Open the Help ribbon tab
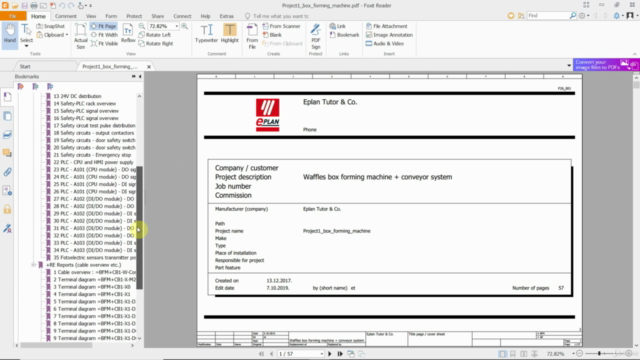 pos(205,16)
